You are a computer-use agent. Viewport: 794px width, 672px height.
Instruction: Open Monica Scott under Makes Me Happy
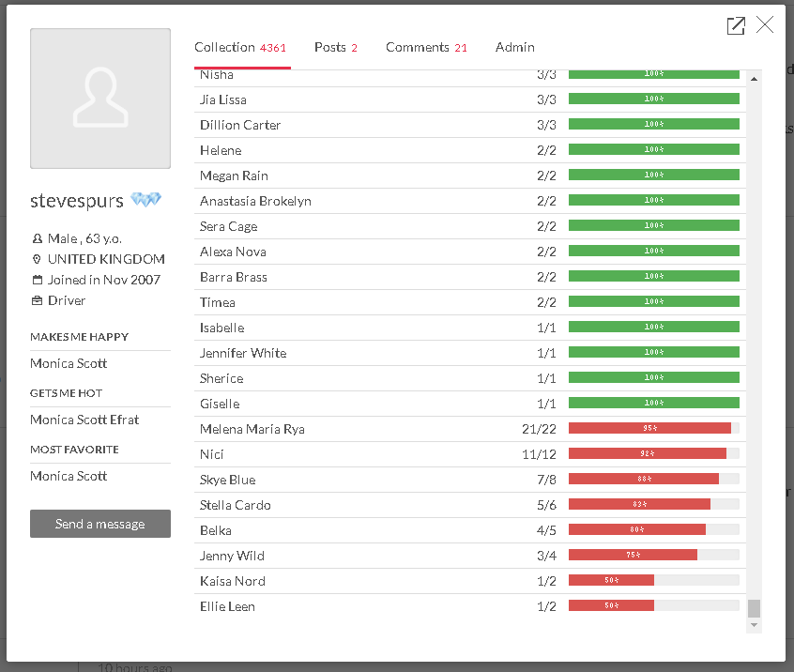(x=69, y=363)
